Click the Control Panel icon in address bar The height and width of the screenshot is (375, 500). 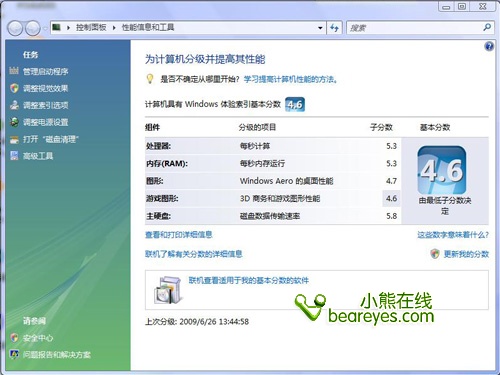(57, 27)
